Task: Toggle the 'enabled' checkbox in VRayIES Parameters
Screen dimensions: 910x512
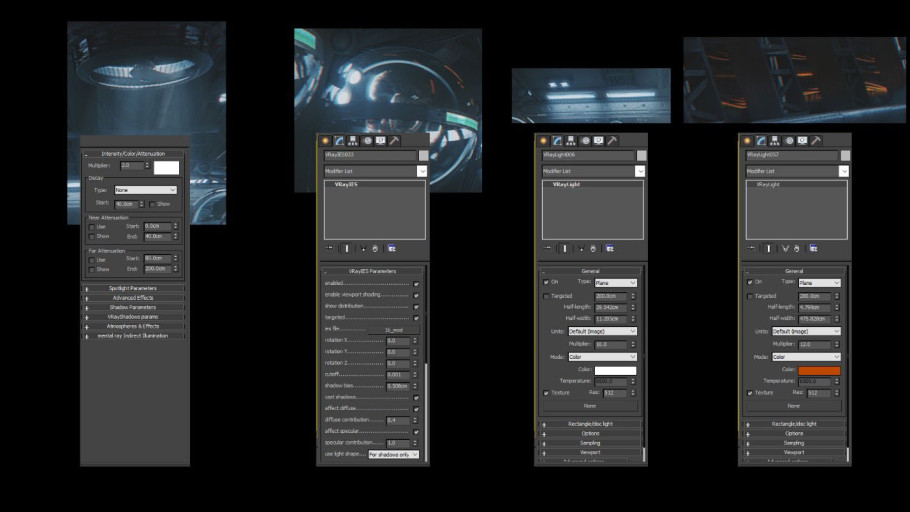Action: (416, 284)
